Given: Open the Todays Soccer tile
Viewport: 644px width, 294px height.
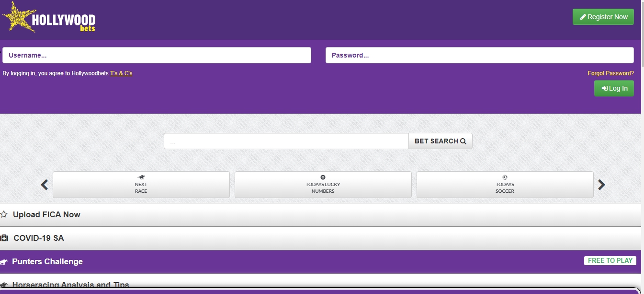Looking at the screenshot, I should pyautogui.click(x=505, y=185).
